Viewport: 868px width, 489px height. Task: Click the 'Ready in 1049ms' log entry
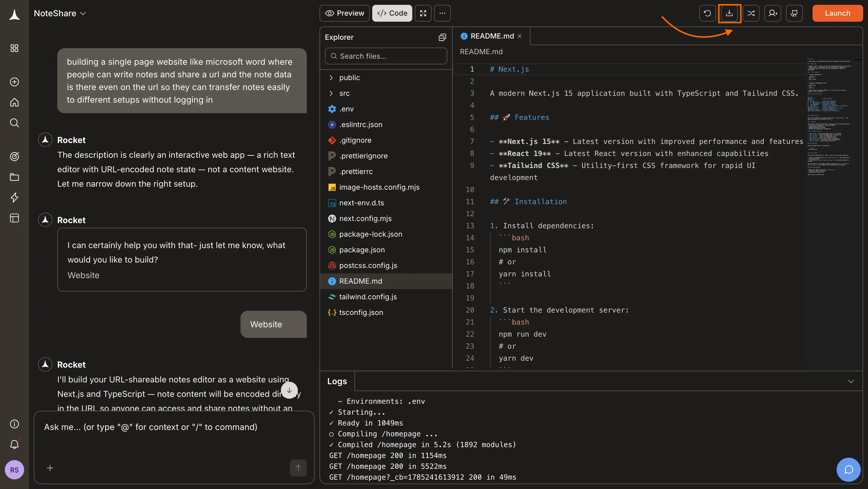pos(366,423)
